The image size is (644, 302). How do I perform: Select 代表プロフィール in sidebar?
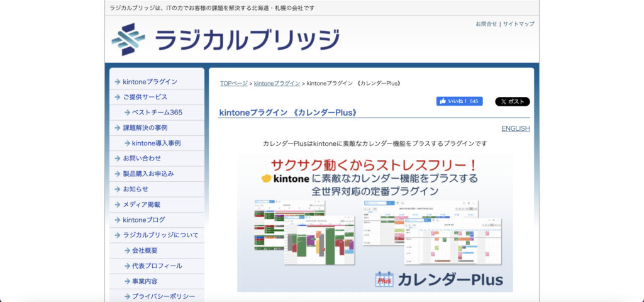click(x=157, y=266)
